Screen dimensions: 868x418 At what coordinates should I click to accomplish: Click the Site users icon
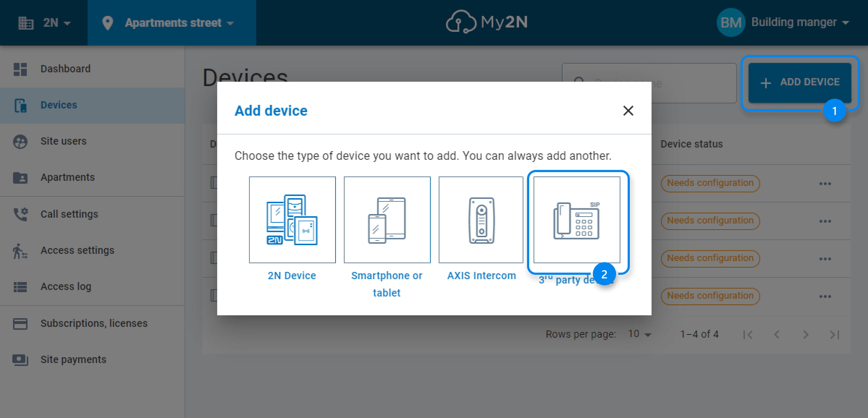point(20,141)
